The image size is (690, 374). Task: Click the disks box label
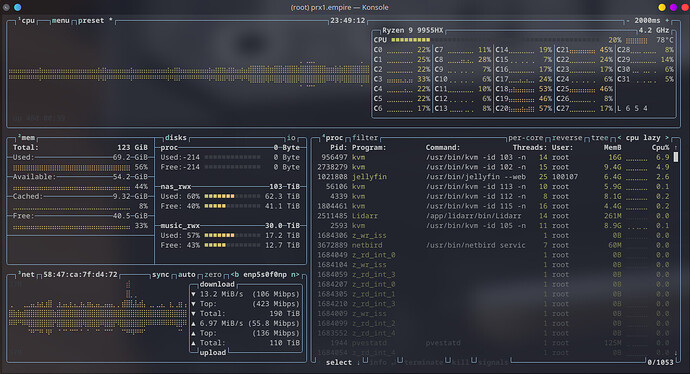click(x=176, y=138)
